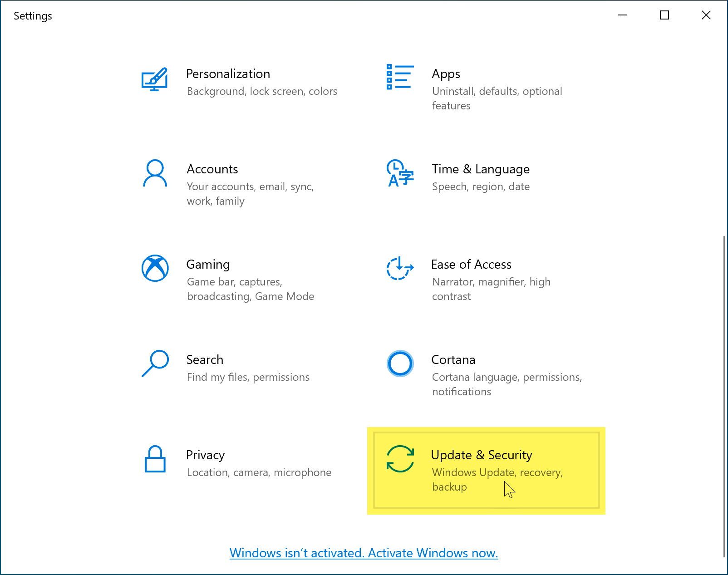The image size is (728, 575).
Task: Open the Cortana circle icon
Action: [x=400, y=364]
